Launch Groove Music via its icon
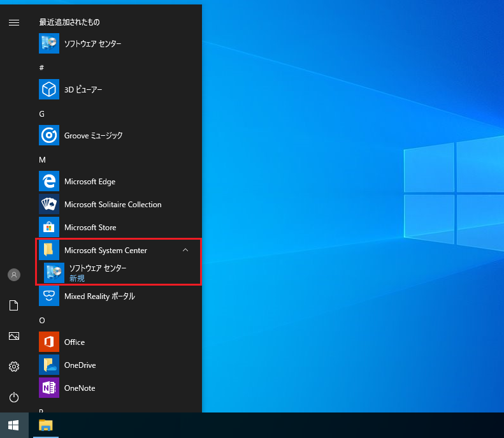504x438 pixels. click(x=49, y=135)
